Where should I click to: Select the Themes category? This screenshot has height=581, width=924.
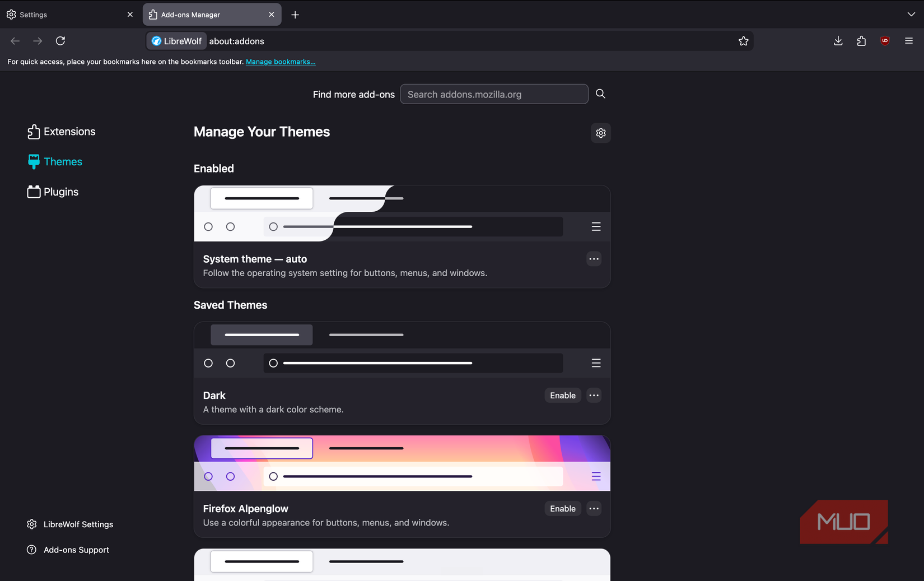tap(55, 162)
